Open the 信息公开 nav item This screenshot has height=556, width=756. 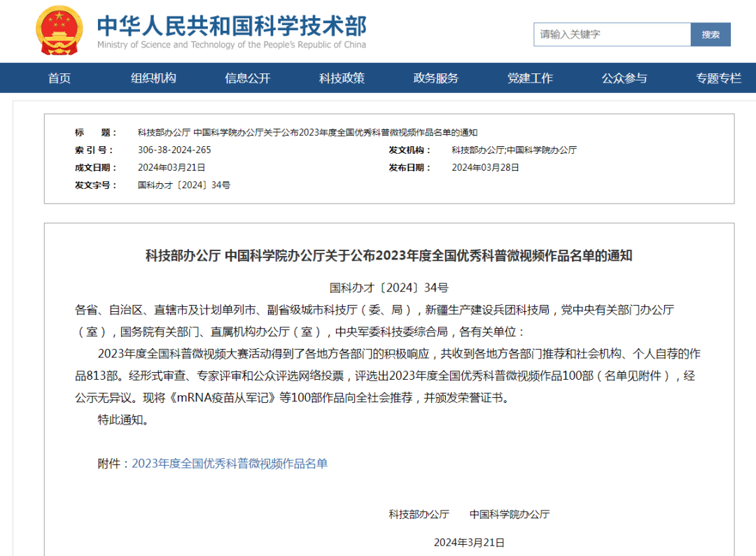[247, 78]
